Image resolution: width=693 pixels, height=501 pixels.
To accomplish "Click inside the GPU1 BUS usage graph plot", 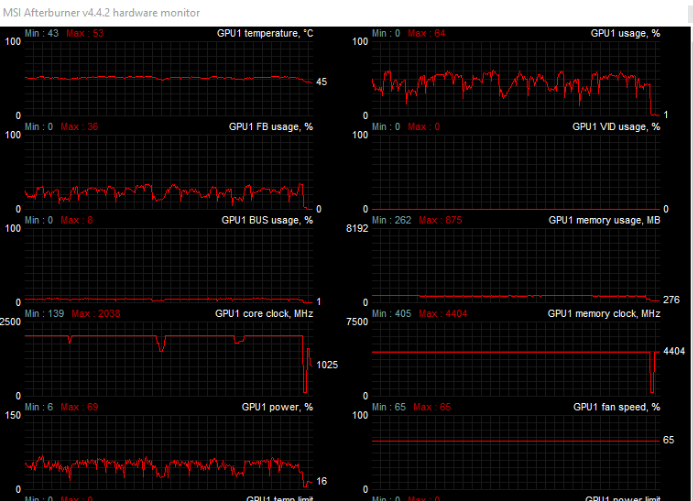I will (x=169, y=266).
